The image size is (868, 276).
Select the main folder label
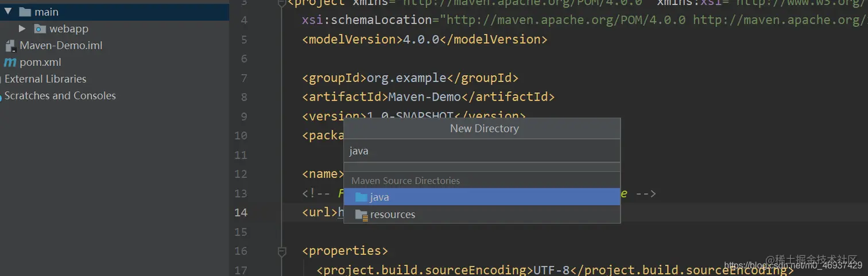46,11
